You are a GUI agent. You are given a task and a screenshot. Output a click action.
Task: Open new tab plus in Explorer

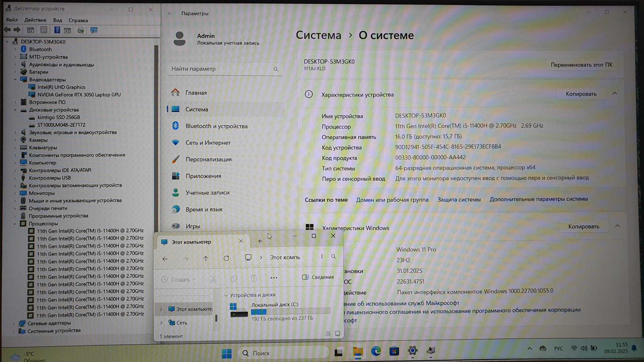(x=259, y=241)
